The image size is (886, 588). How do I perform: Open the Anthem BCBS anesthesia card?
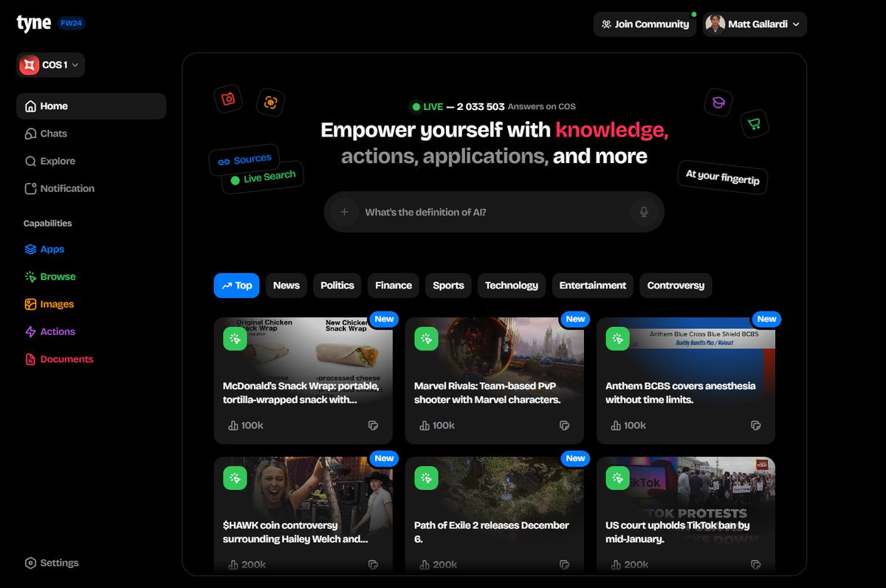(x=686, y=381)
